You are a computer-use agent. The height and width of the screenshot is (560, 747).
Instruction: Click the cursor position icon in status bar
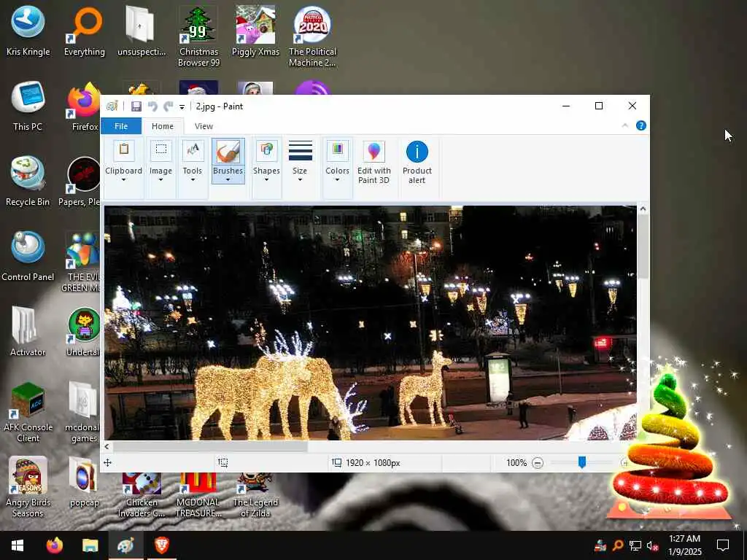coord(108,462)
